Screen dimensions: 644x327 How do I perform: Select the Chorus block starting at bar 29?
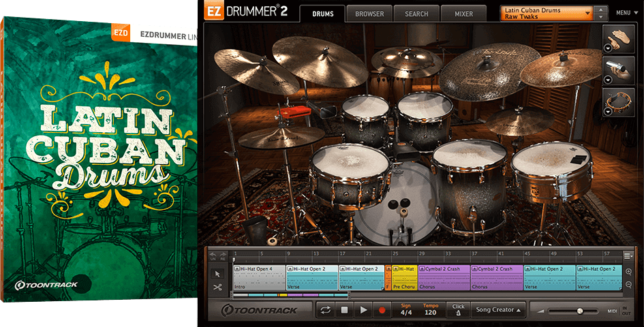444,278
